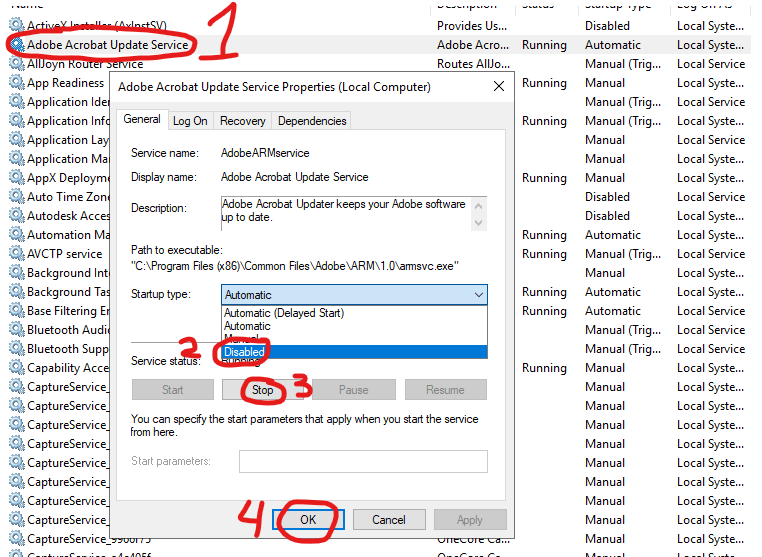Click the gear icon beside AppX Deployment
The height and width of the screenshot is (557, 762).
[x=17, y=178]
